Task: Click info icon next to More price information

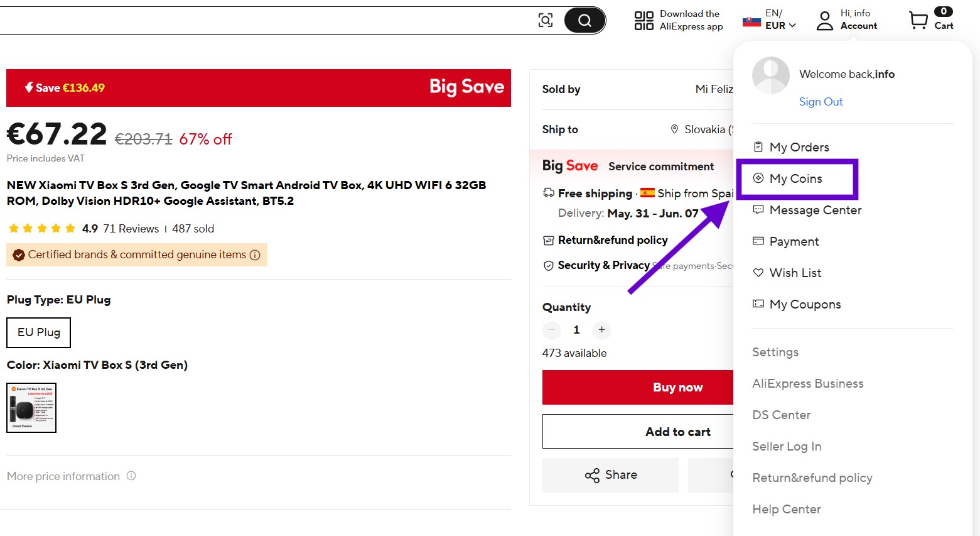Action: pos(131,476)
